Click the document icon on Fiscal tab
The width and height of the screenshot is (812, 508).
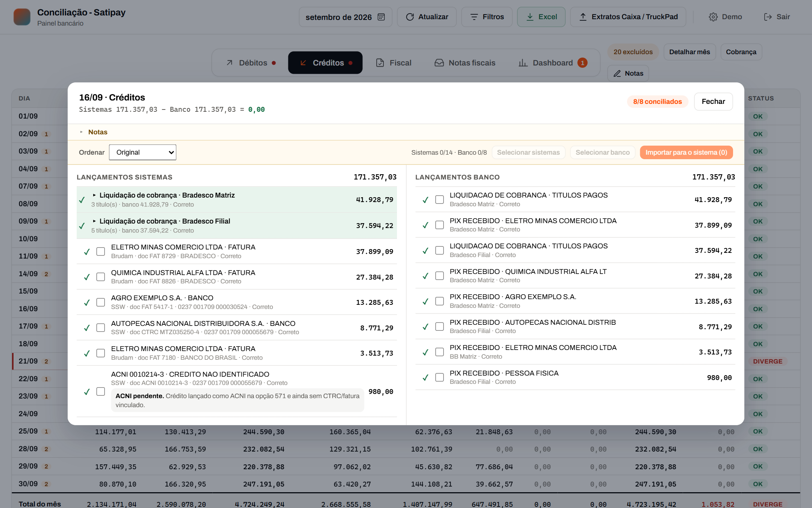[x=380, y=63]
